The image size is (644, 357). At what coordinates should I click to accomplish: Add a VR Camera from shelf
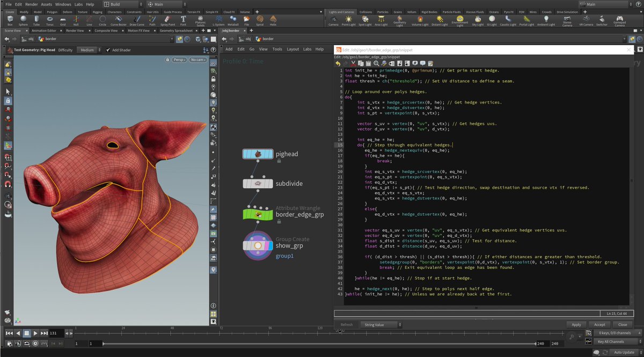[587, 20]
